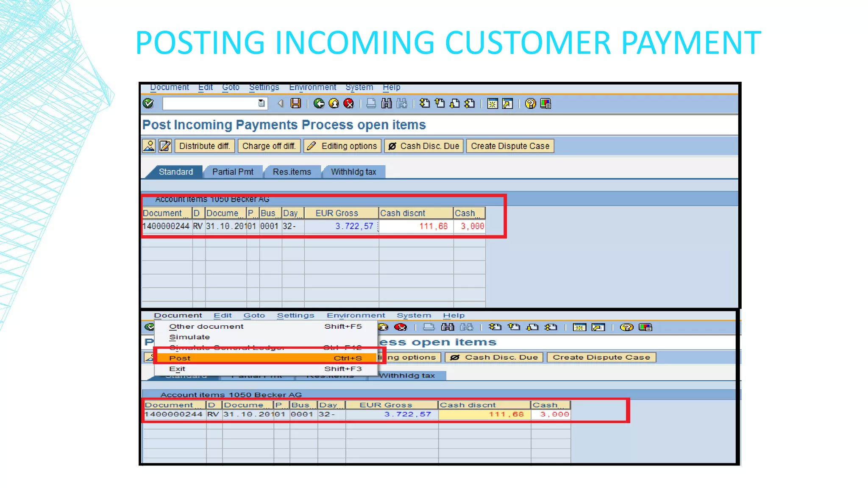Image resolution: width=868 pixels, height=488 pixels.
Task: Switch to Standard tab in top window
Action: (175, 172)
